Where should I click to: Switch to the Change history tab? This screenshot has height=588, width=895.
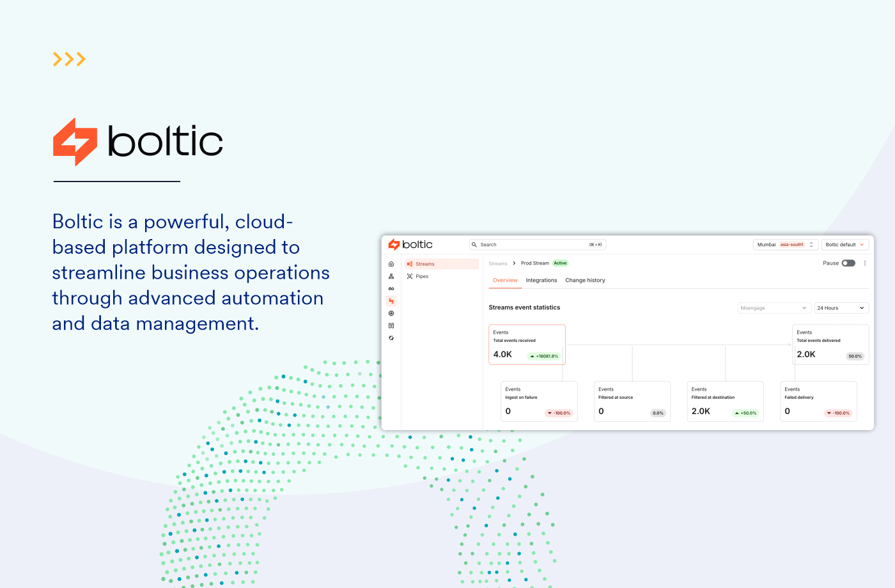click(x=585, y=281)
